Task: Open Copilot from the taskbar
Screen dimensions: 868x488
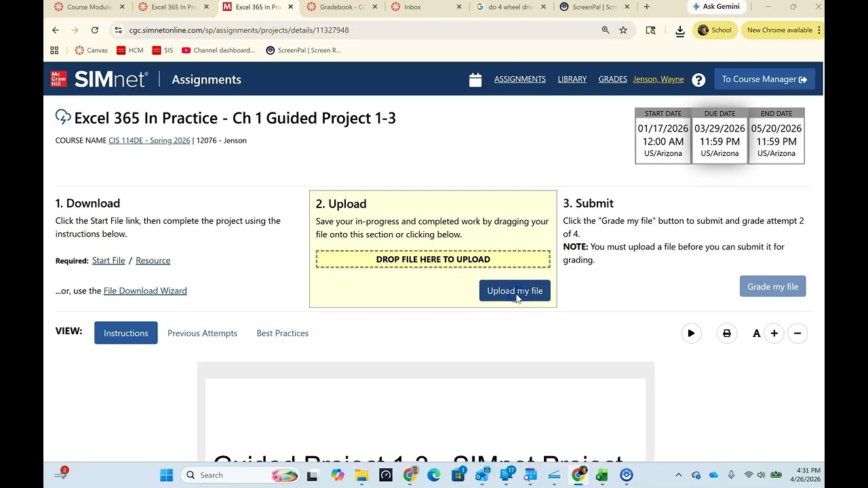Action: (337, 475)
